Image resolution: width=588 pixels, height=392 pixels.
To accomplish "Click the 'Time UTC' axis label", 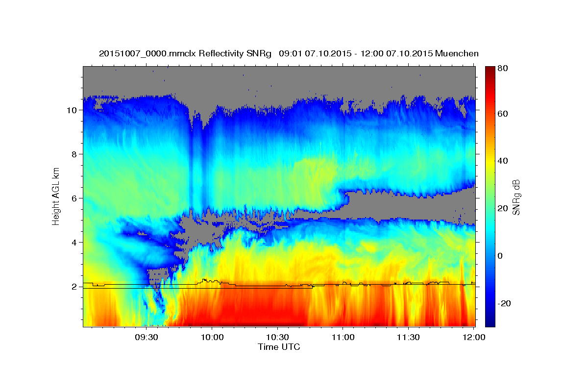I will (279, 347).
